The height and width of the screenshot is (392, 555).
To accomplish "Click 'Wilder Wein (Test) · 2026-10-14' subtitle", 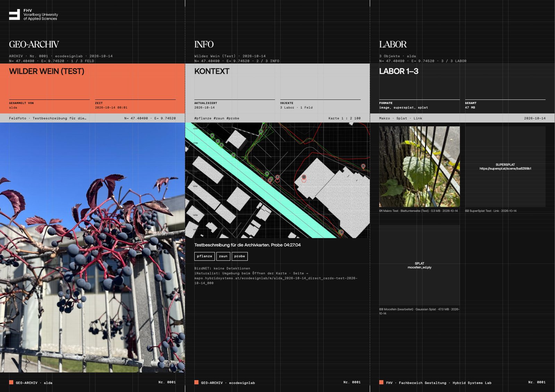I will 230,56.
